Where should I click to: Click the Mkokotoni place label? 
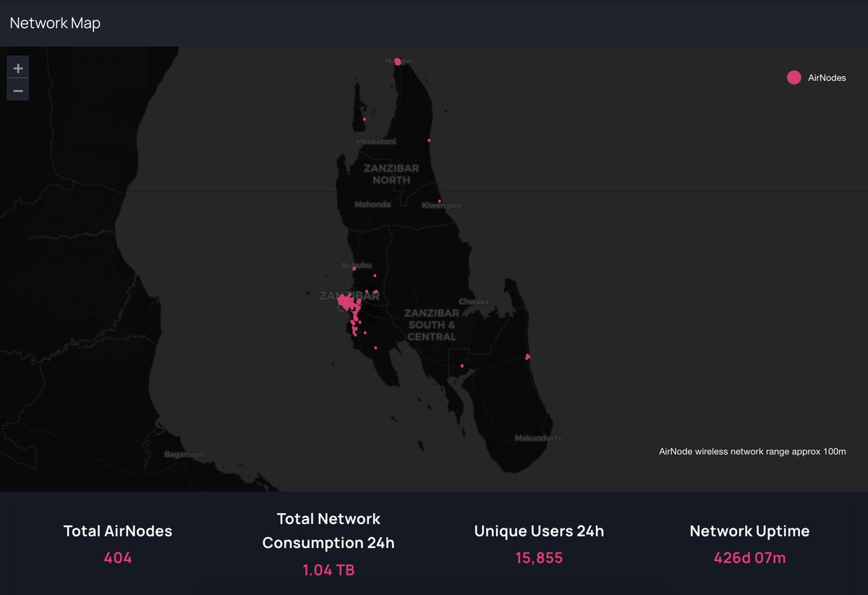pyautogui.click(x=376, y=142)
